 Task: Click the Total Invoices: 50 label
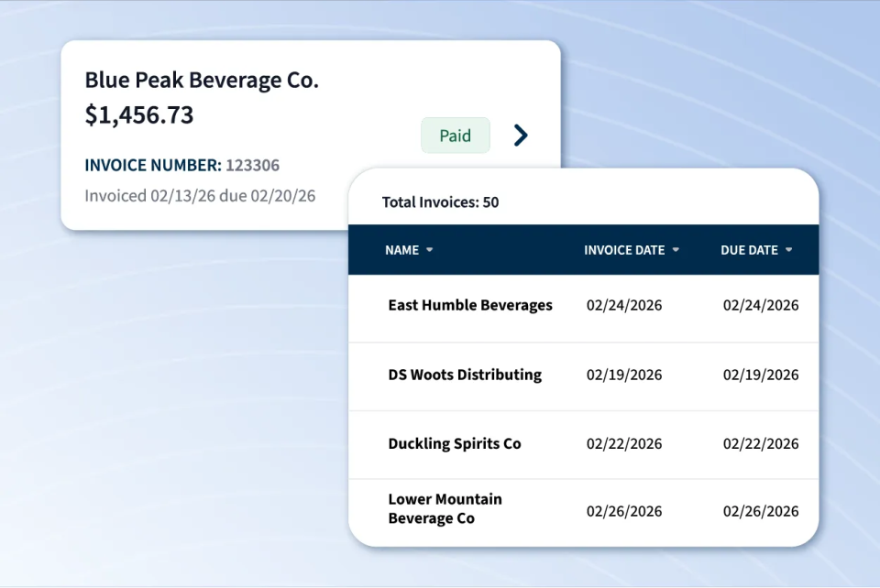[x=441, y=202]
